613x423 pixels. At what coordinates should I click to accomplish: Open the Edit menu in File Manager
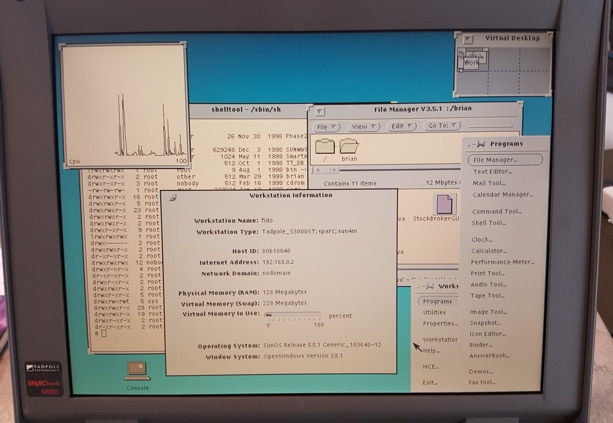point(402,126)
